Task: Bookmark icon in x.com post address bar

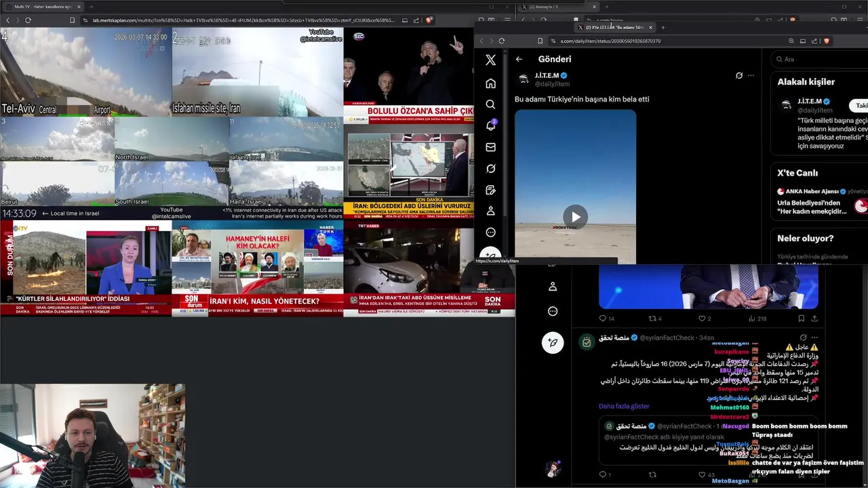Action: click(x=540, y=41)
